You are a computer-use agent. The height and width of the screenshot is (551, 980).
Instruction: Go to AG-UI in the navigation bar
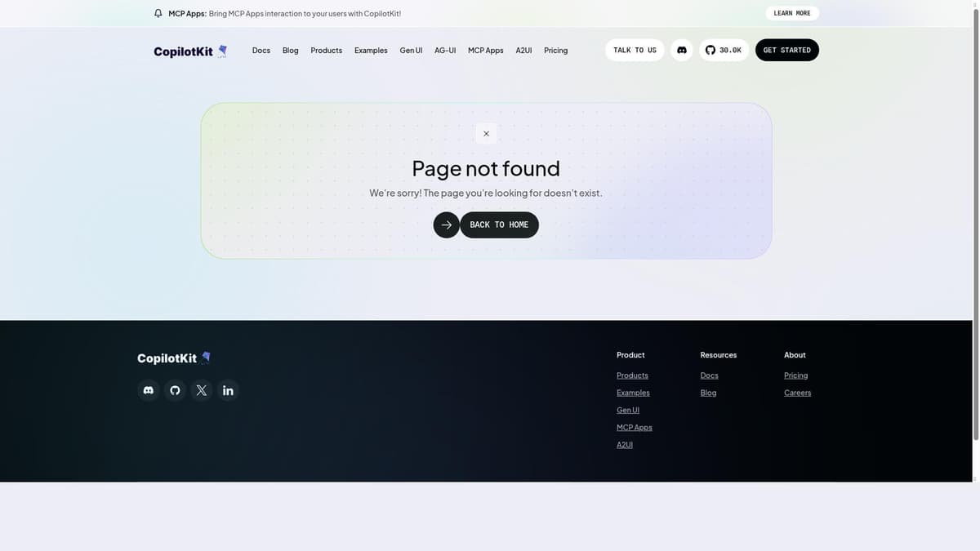445,51
